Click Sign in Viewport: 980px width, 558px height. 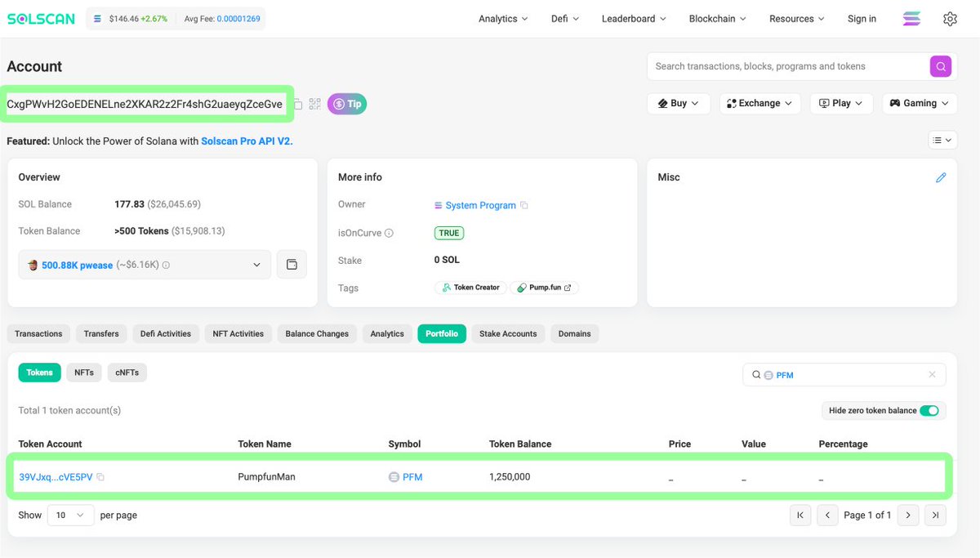862,19
